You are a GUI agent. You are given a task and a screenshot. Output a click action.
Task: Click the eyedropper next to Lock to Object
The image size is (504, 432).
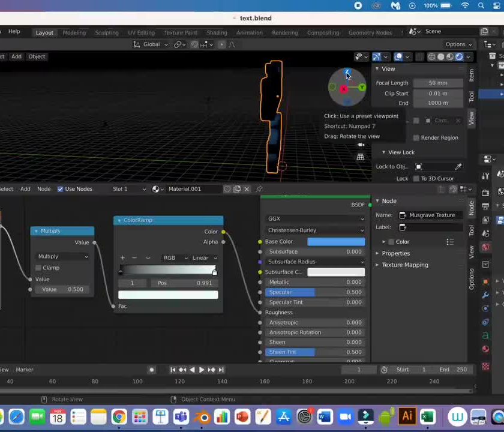(458, 167)
